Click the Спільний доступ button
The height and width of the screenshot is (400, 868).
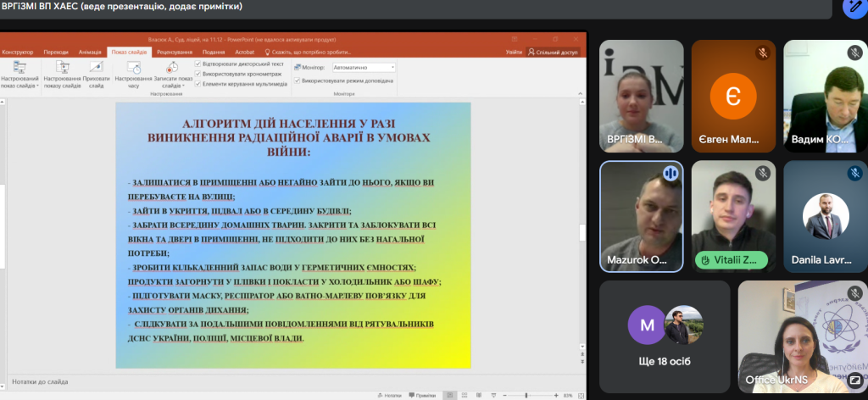(x=553, y=52)
